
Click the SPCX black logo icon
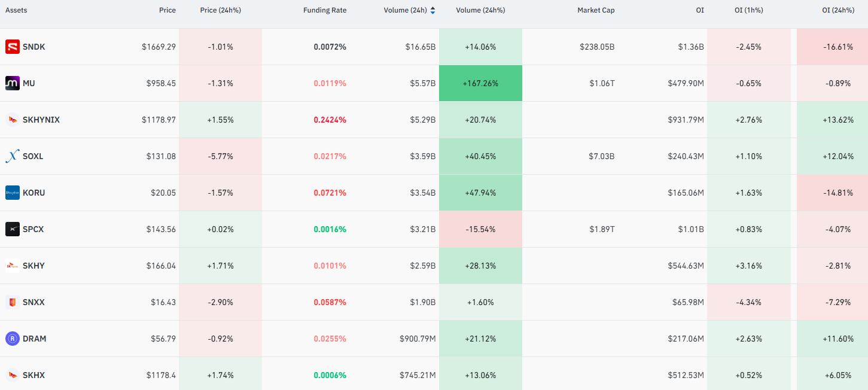coord(13,229)
